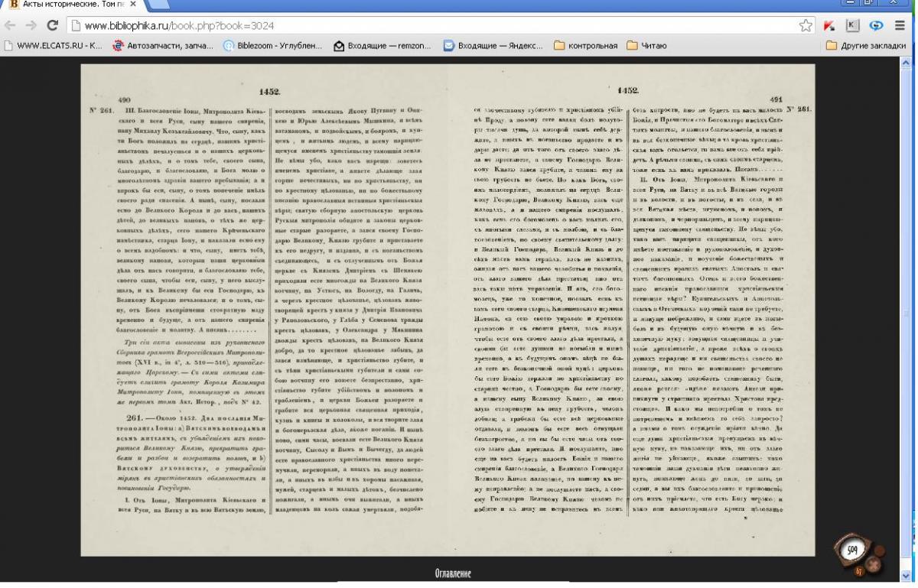Expand the Другие закладки folder
This screenshot has width=918, height=588.
click(868, 45)
